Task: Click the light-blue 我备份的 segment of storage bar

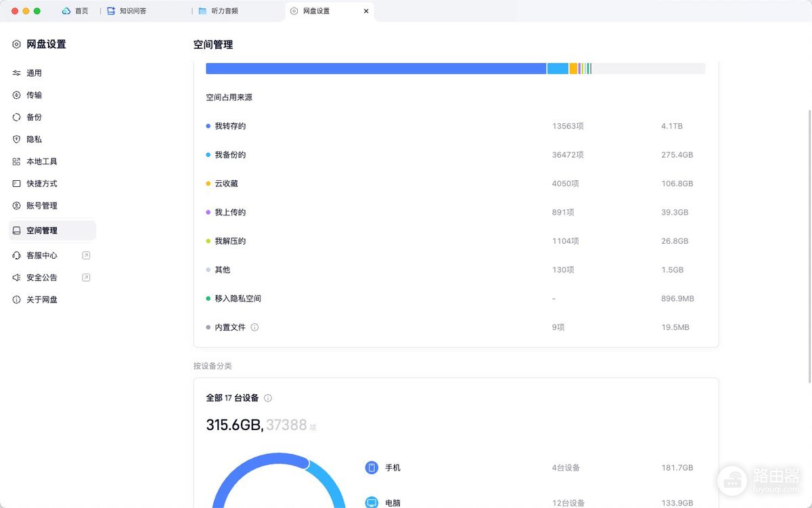Action: pos(558,68)
